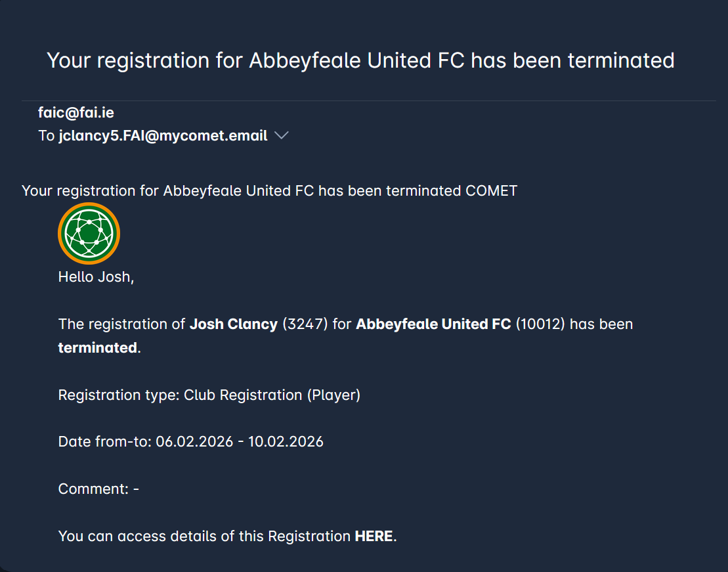
Task: Click bold Abbeyfeale United FC in body
Action: click(433, 324)
